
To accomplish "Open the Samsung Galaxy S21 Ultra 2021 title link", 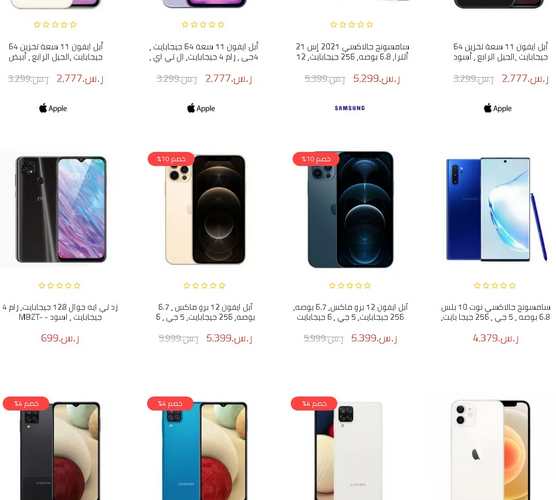I will click(352, 52).
